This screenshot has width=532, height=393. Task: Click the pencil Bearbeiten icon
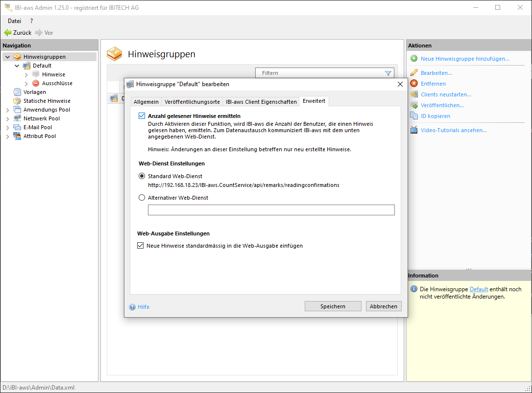[414, 73]
